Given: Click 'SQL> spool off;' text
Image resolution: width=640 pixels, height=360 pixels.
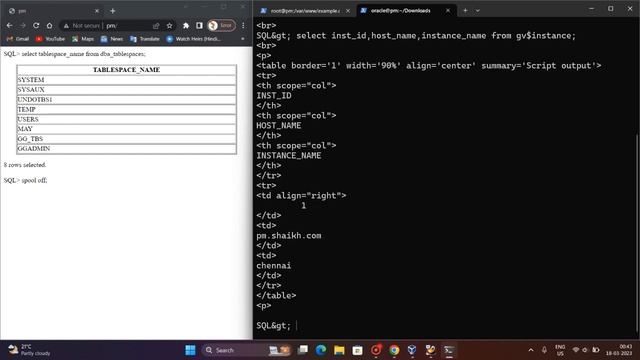Looking at the screenshot, I should click(25, 180).
